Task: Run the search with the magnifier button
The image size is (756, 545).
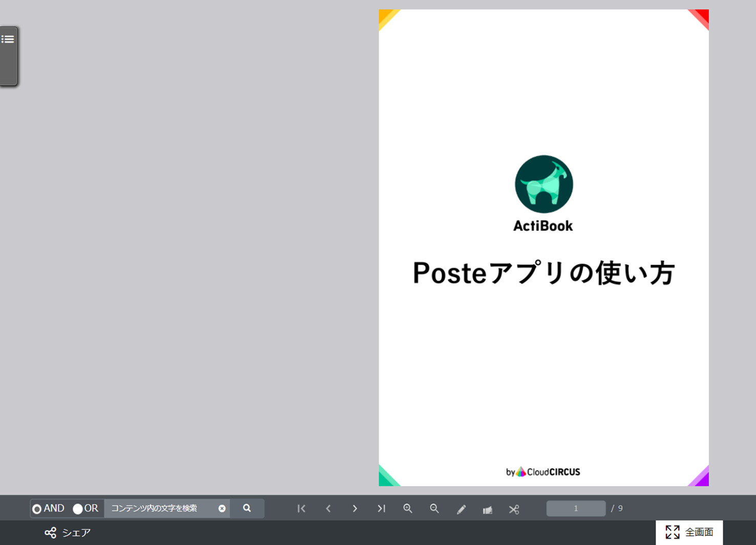Action: pyautogui.click(x=247, y=508)
